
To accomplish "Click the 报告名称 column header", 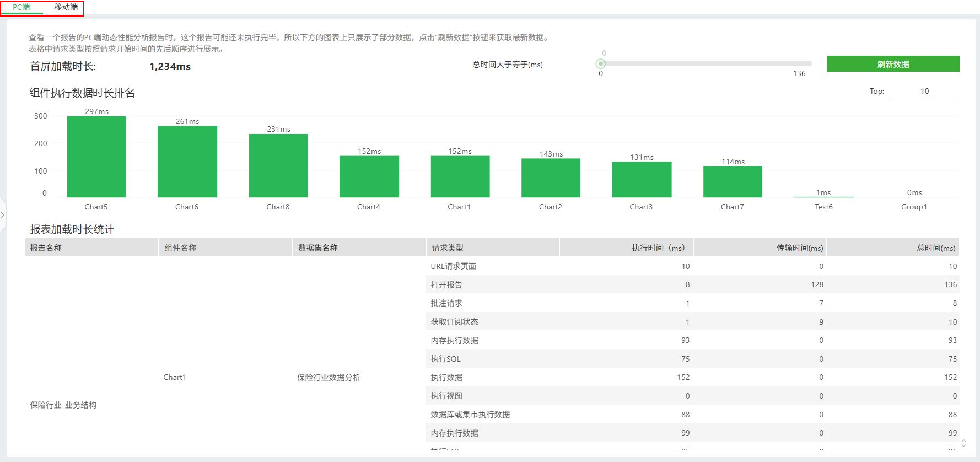I will [x=46, y=248].
